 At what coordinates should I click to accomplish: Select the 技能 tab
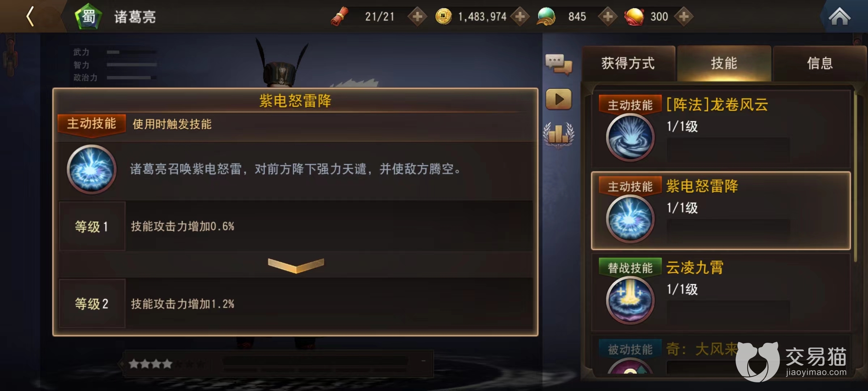724,63
